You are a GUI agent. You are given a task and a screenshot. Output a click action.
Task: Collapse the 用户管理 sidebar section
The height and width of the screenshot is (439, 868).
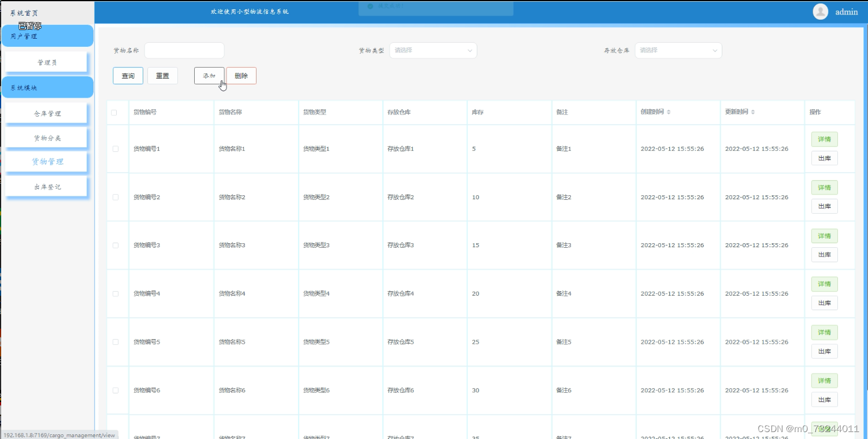47,36
